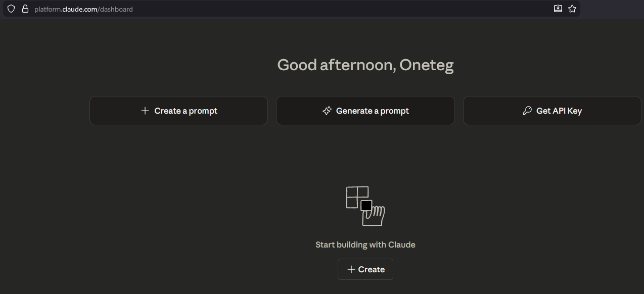
Task: Open site security padlock info
Action: (x=25, y=9)
